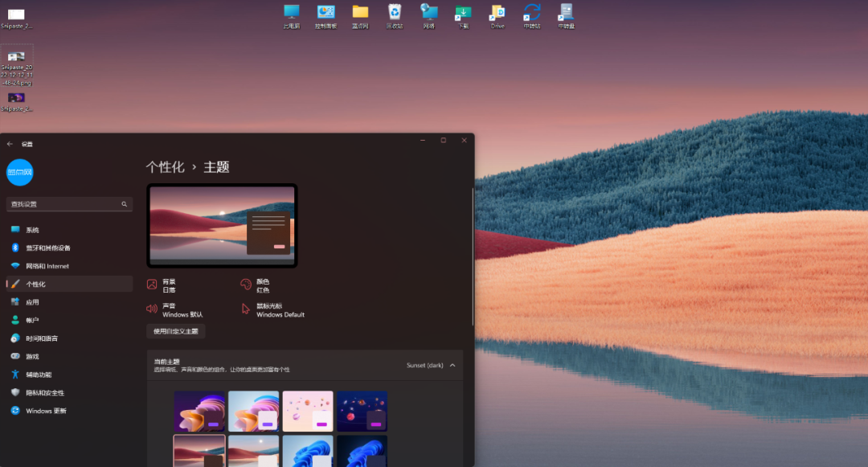The width and height of the screenshot is (868, 467).
Task: Open the 回收站 recycle bin icon
Action: click(x=395, y=17)
